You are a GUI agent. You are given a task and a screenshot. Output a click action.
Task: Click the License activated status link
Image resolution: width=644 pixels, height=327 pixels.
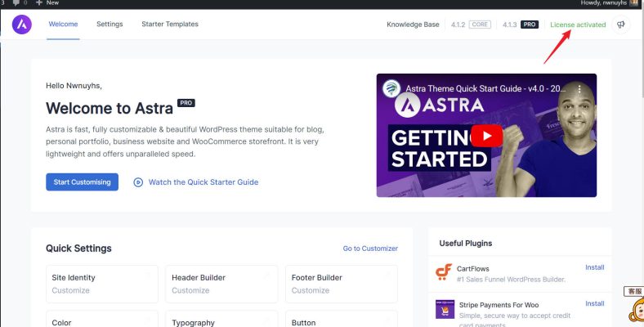tap(578, 25)
